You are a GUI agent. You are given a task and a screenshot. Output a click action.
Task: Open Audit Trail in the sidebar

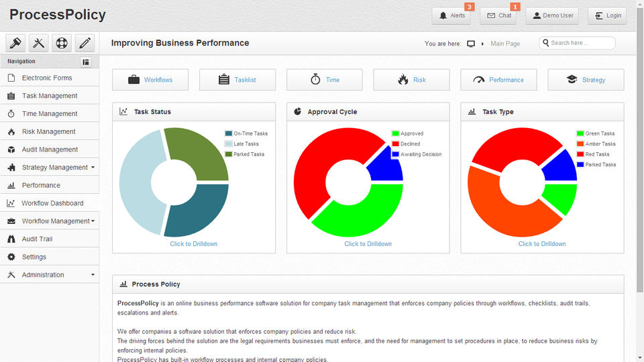point(49,239)
